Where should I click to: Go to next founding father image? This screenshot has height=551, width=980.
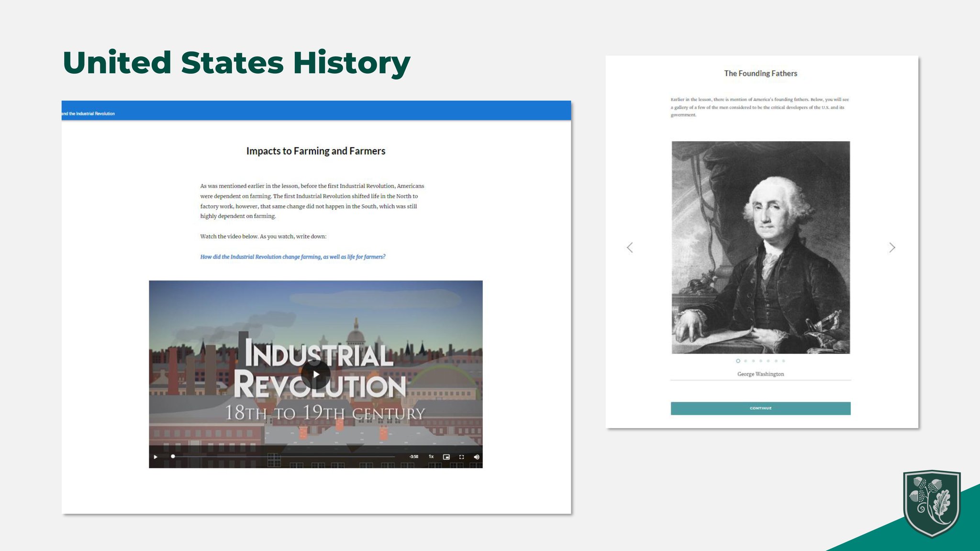tap(891, 247)
